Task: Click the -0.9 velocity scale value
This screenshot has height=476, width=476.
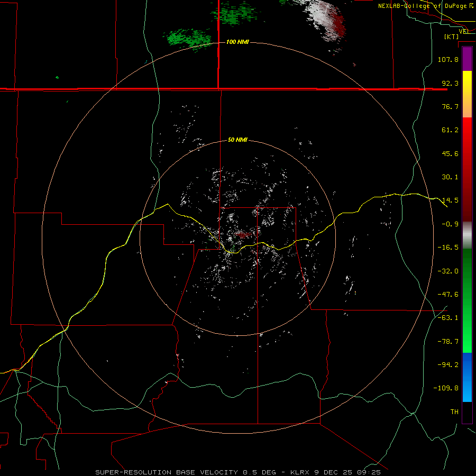Action: point(450,224)
